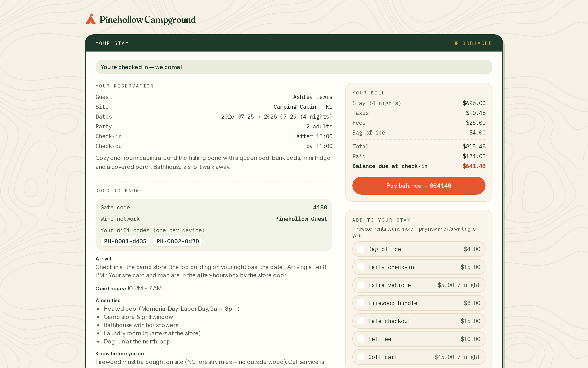Click the ADD TO YOUR STAY heading
The width and height of the screenshot is (588, 368).
point(381,220)
